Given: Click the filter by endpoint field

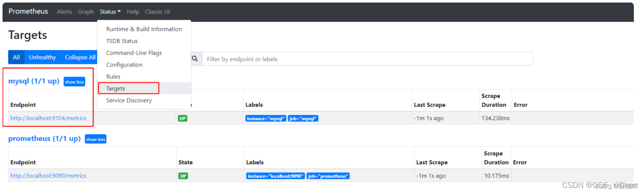Looking at the screenshot, I should (x=367, y=59).
